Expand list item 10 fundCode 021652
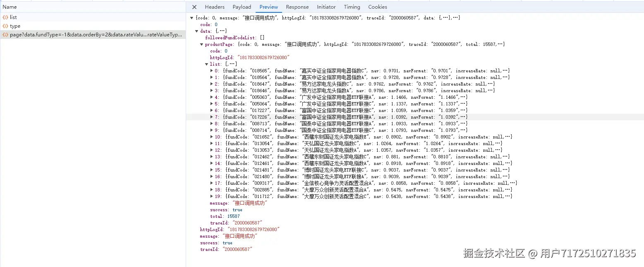Screen dimensions: 644x267 [x=211, y=137]
